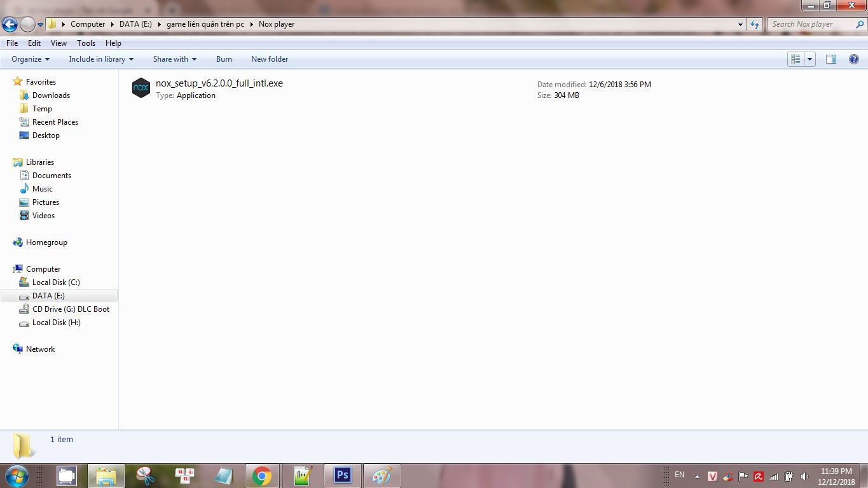Image resolution: width=868 pixels, height=488 pixels.
Task: Open the Help menu
Action: [x=113, y=43]
